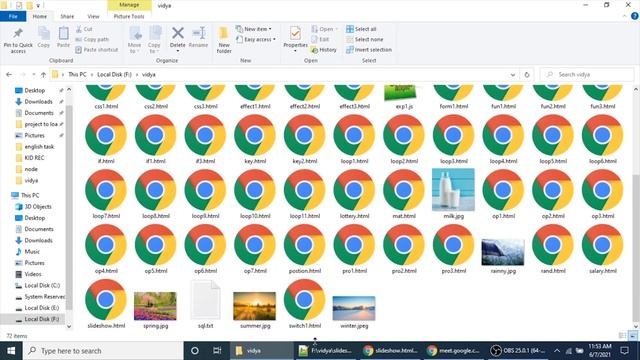Select the rainny.jpg thumbnail
This screenshot has height=360, width=640.
tap(503, 252)
